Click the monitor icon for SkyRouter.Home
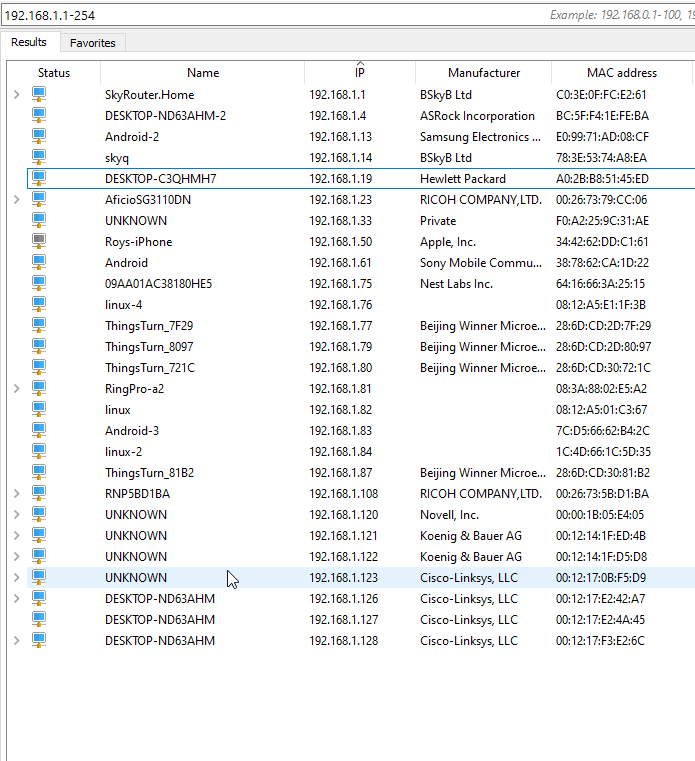The width and height of the screenshot is (695, 761). [x=39, y=94]
